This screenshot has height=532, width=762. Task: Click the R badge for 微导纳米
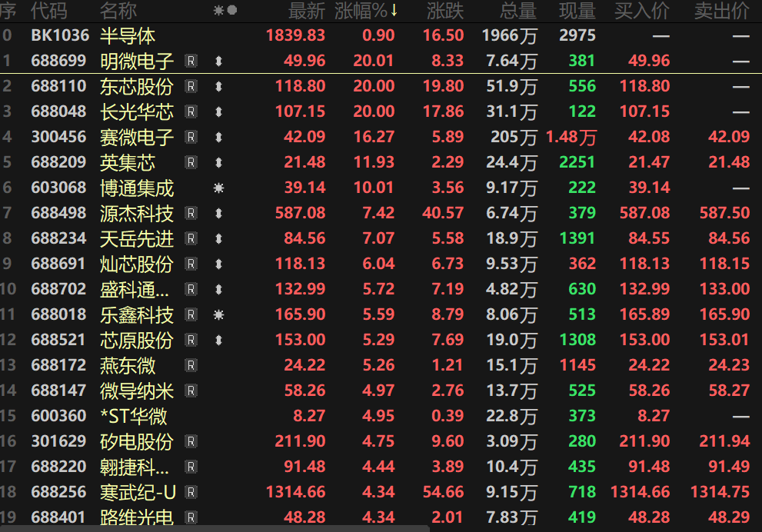coord(191,391)
